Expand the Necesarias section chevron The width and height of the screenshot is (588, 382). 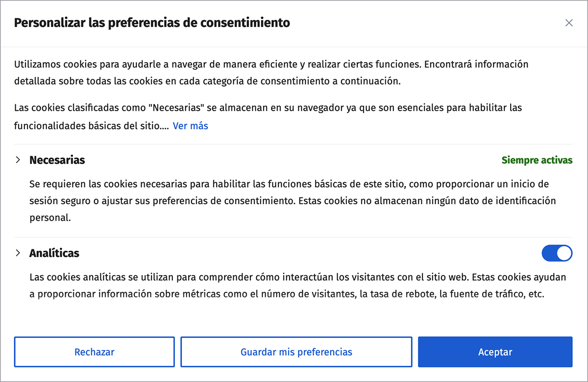[x=18, y=160]
